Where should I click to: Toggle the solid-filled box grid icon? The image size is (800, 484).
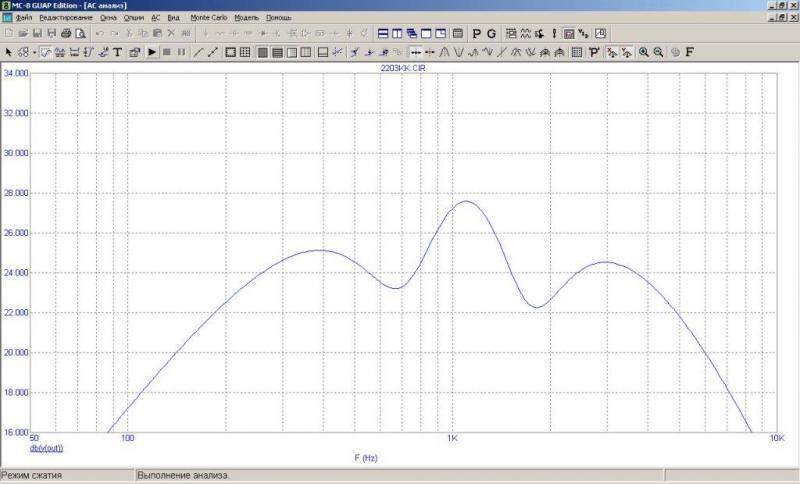tap(263, 52)
